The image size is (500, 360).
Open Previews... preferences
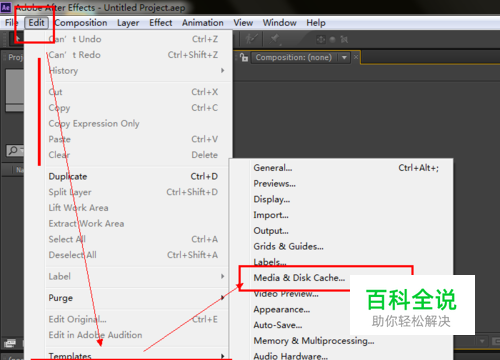(x=341, y=183)
